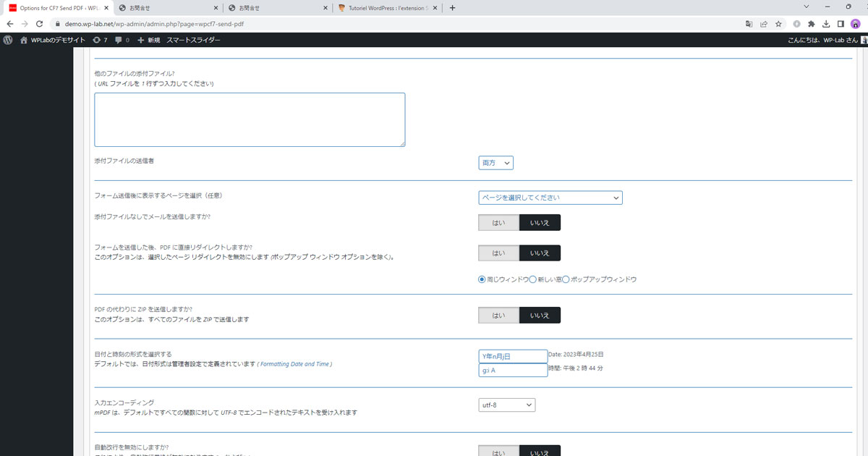Image resolution: width=868 pixels, height=456 pixels.
Task: Open the Chrome extensions puzzle icon
Action: tap(811, 23)
